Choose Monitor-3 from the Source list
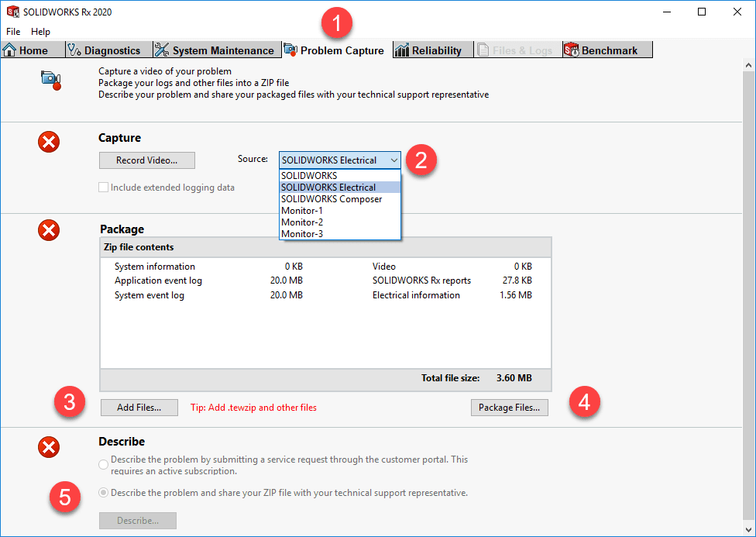Viewport: 756px width, 537px height. [340, 233]
